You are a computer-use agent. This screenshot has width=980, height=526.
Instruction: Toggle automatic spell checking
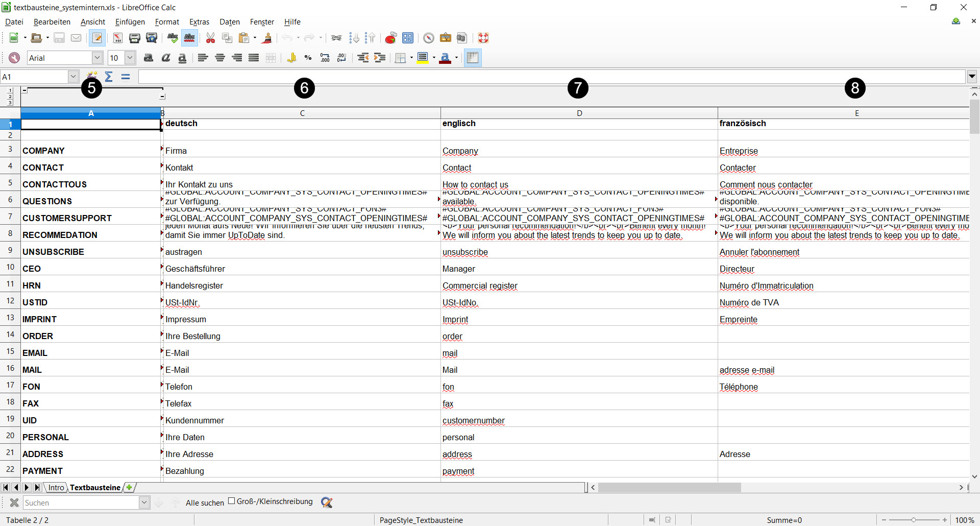point(189,38)
